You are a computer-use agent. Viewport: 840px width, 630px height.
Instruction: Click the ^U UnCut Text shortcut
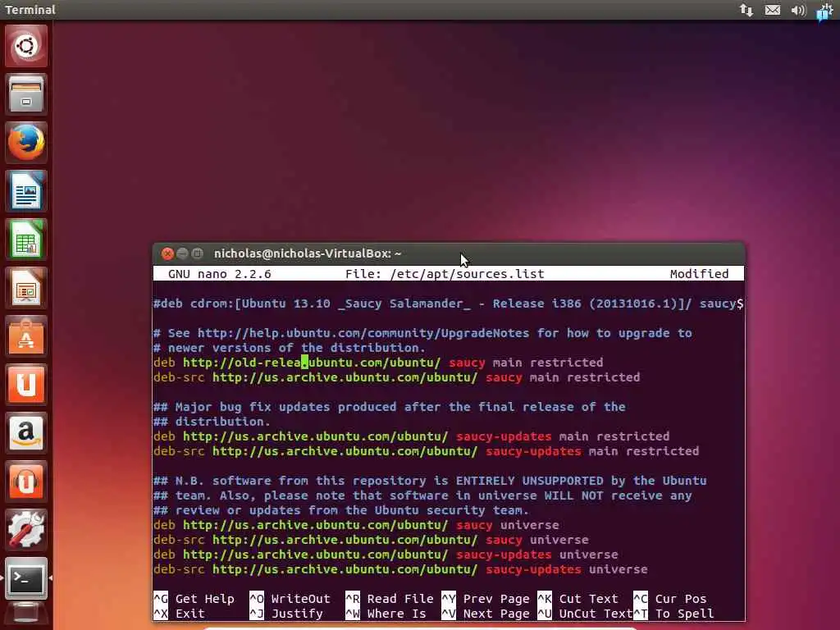[x=585, y=614]
